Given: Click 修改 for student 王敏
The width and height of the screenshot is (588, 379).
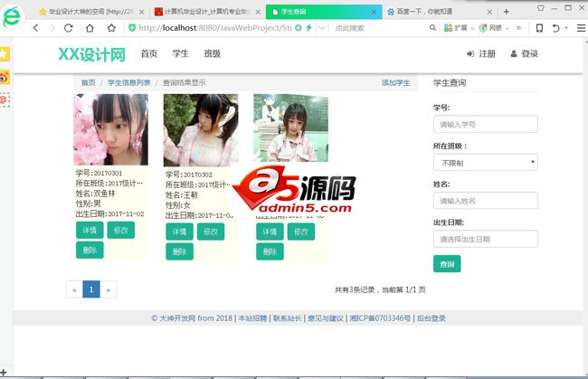Looking at the screenshot, I should 211,232.
